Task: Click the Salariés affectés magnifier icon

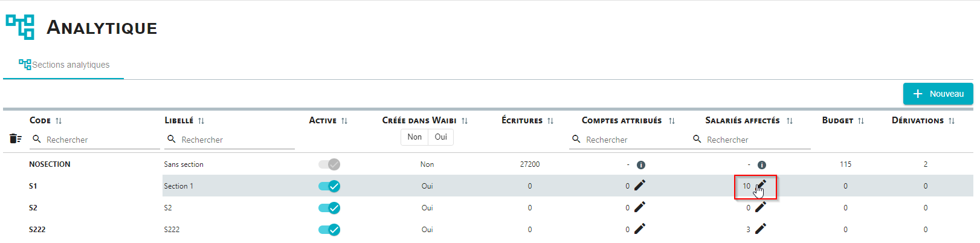Action: point(697,139)
